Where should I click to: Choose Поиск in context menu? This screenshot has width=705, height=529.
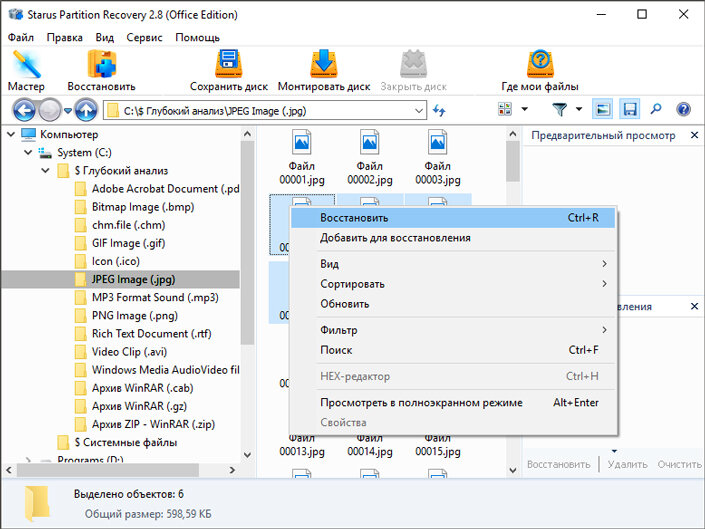(x=453, y=350)
